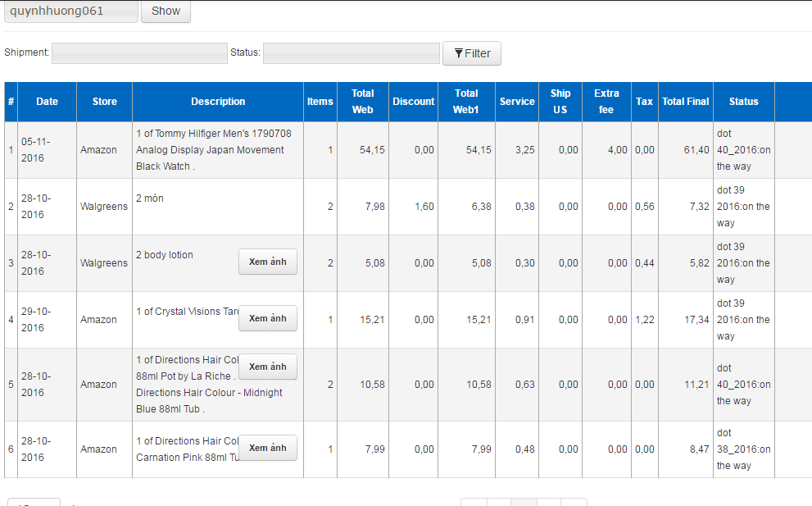
Task: Click the Show button
Action: click(166, 11)
